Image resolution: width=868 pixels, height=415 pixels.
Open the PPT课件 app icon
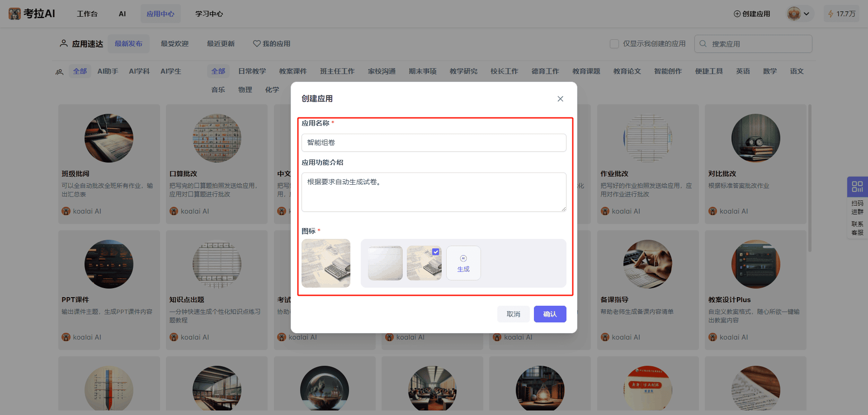(x=109, y=264)
